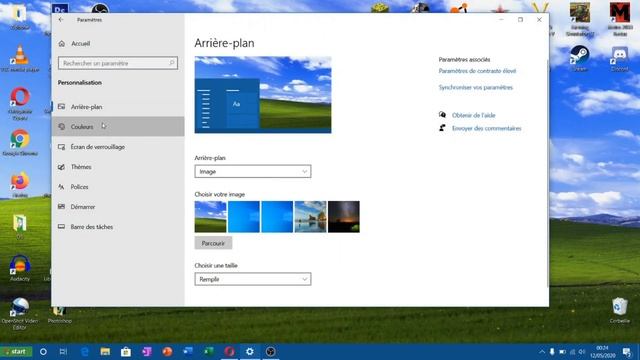The height and width of the screenshot is (360, 640).
Task: Open Microsoft Store from the taskbar
Action: (x=126, y=351)
